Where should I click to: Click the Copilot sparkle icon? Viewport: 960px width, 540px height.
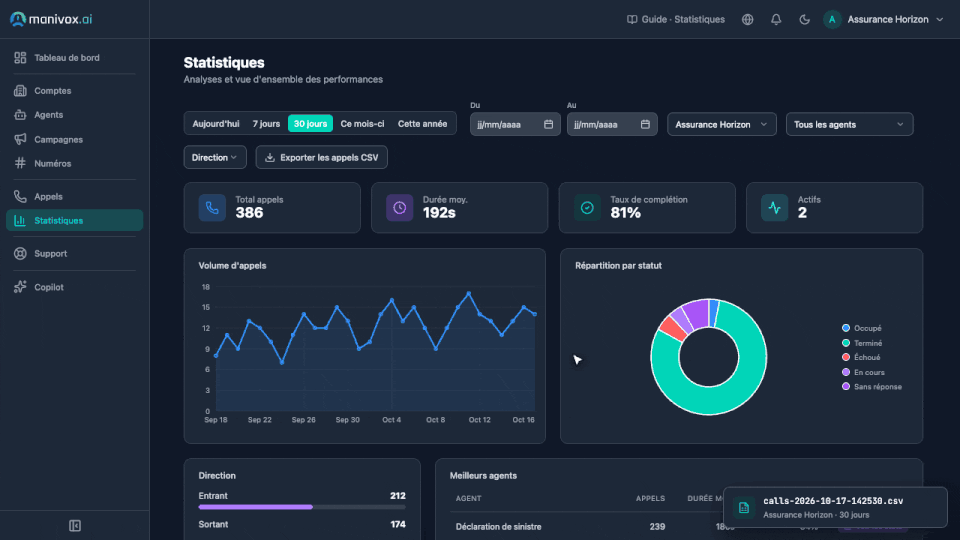click(20, 287)
